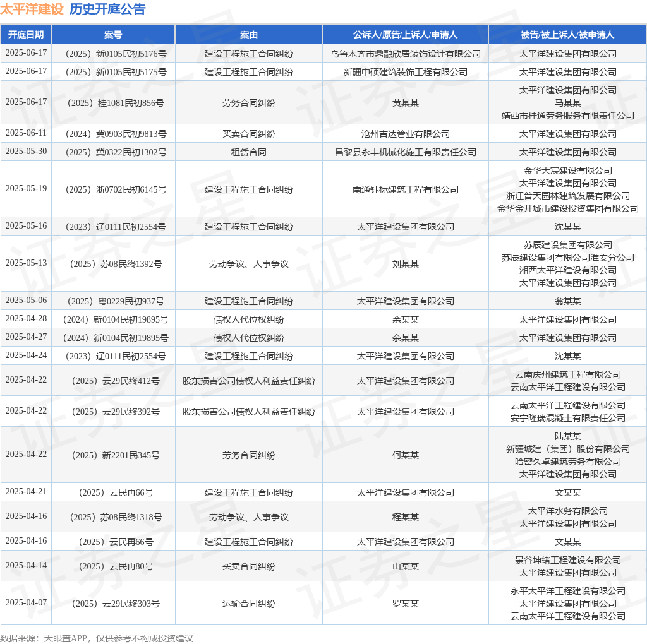This screenshot has height=644, width=647.
Task: Select the date 2025-05-06
Action: (26, 300)
